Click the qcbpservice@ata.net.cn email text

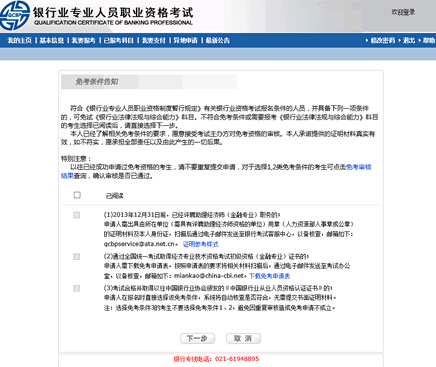point(139,244)
